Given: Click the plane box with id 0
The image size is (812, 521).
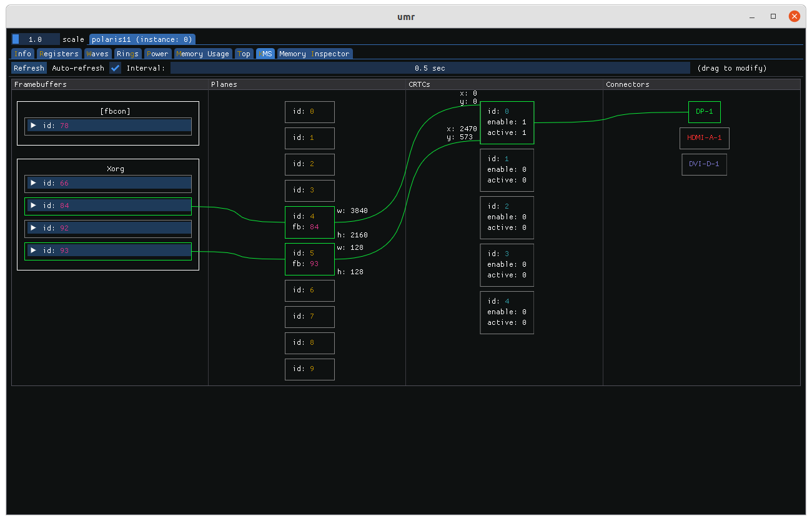Looking at the screenshot, I should 310,112.
